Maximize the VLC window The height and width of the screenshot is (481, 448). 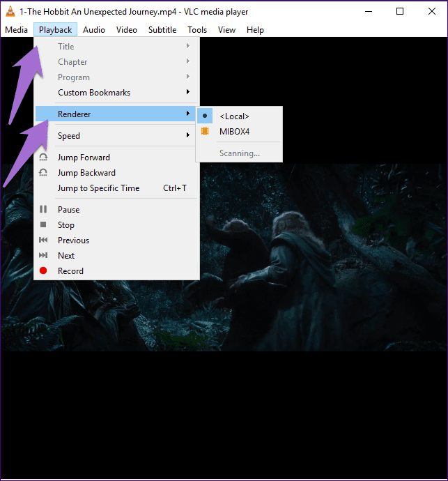[x=400, y=11]
